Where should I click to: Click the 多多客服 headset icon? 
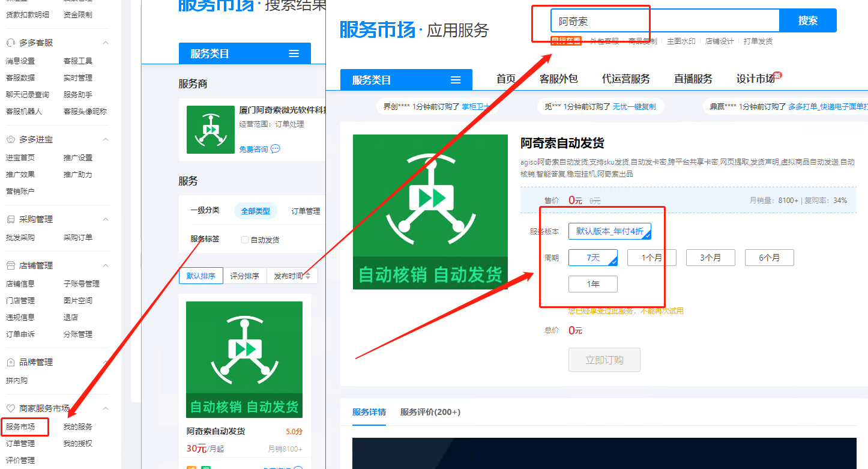pos(11,43)
